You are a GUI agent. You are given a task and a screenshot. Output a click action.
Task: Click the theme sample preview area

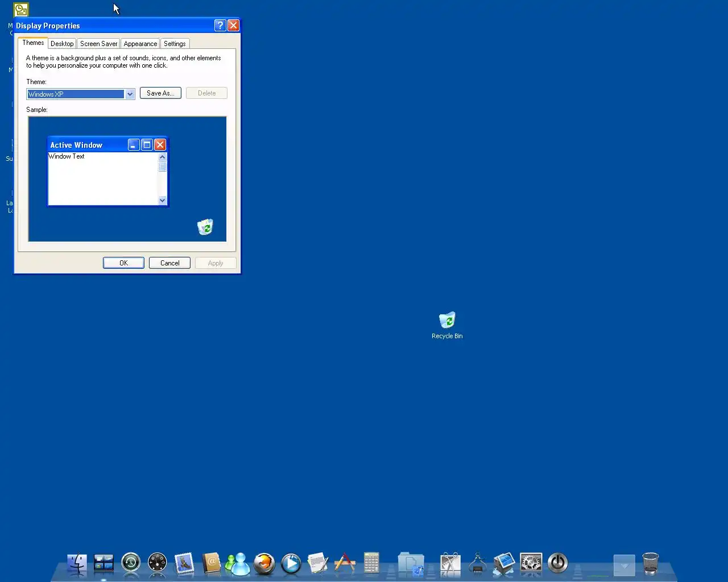127,179
